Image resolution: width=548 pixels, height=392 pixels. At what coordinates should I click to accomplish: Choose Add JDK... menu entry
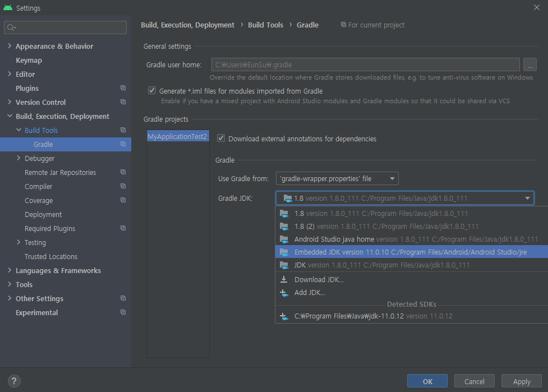point(411,292)
